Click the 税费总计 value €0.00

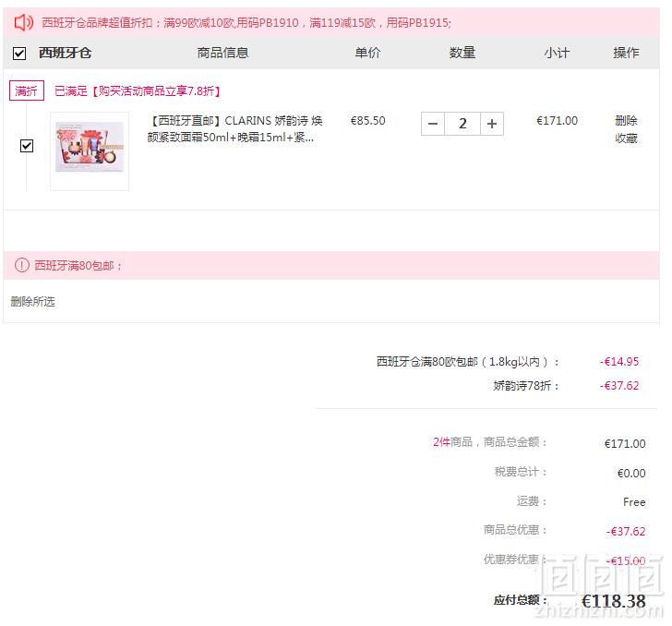[631, 474]
